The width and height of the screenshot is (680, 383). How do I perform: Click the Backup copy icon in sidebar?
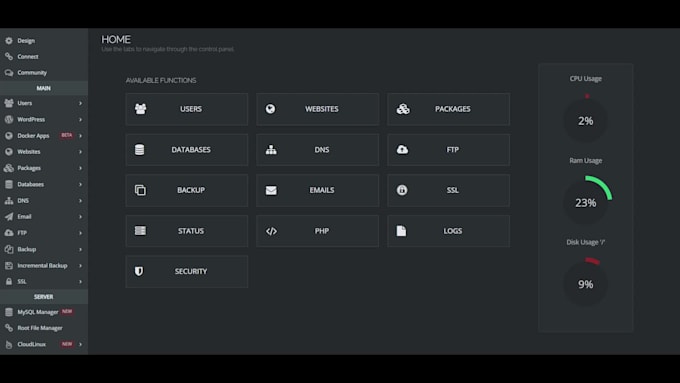pyautogui.click(x=9, y=249)
